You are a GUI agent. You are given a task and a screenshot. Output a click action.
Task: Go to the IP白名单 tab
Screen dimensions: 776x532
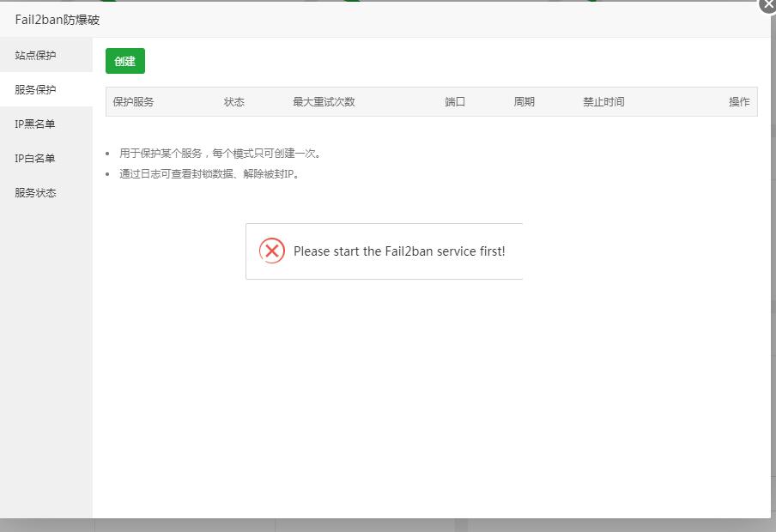coord(46,159)
